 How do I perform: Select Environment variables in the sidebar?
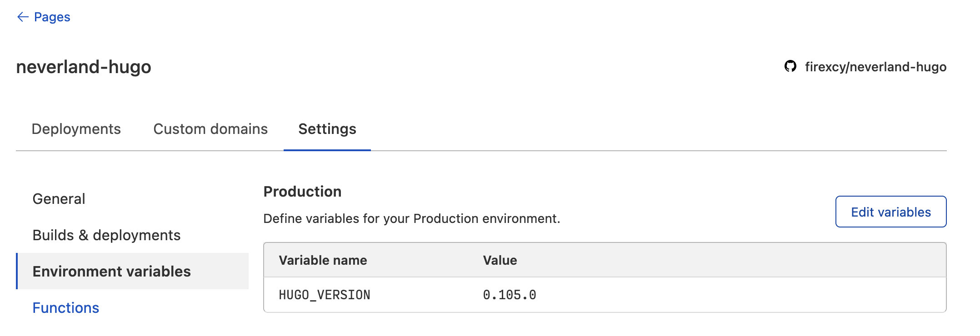click(111, 272)
